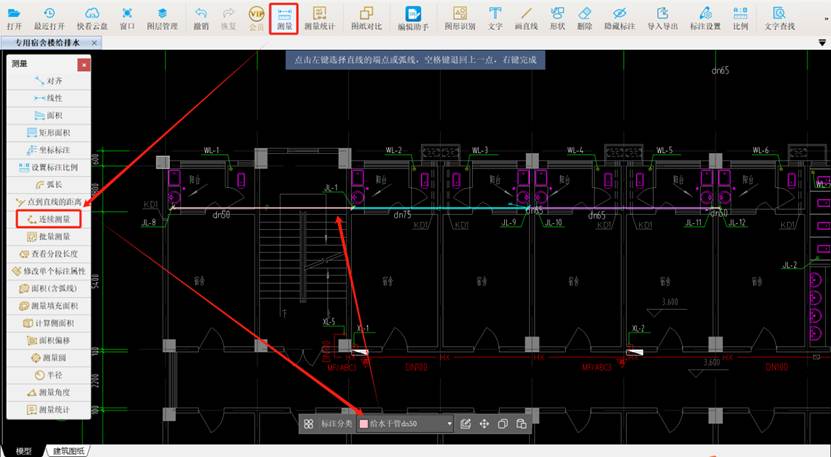Viewport: 831px width, 457px height.
Task: Choose 修改单个标注属性 option
Action: (49, 271)
